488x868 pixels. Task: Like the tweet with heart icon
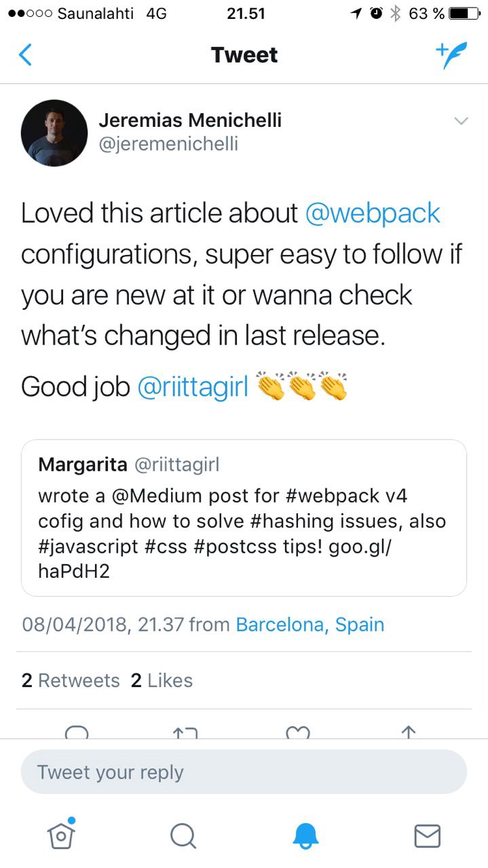(298, 732)
